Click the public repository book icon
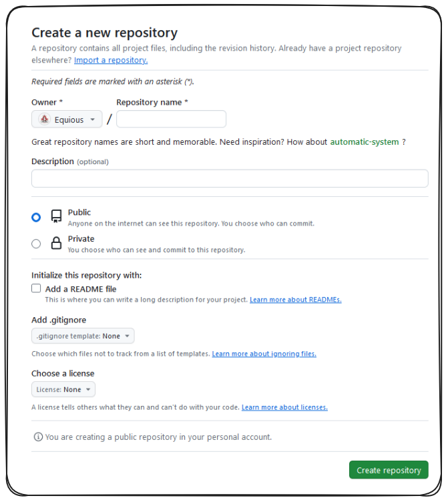This screenshot has width=448, height=502. [57, 217]
